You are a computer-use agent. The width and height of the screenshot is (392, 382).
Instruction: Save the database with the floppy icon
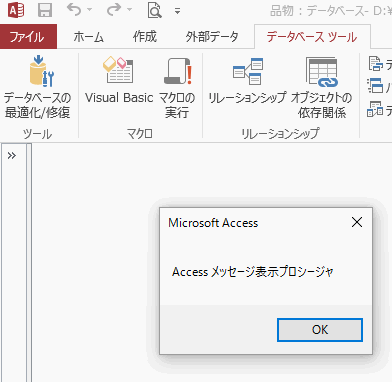45,11
